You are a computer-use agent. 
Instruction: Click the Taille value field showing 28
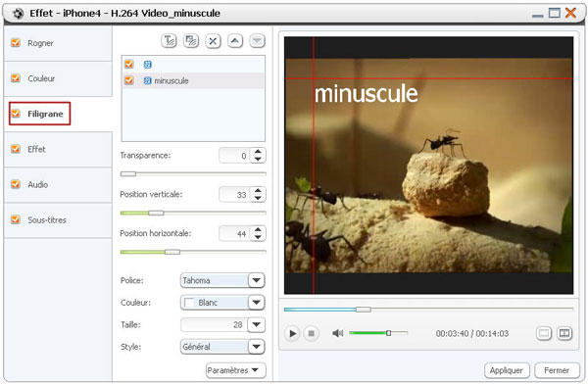(x=214, y=324)
